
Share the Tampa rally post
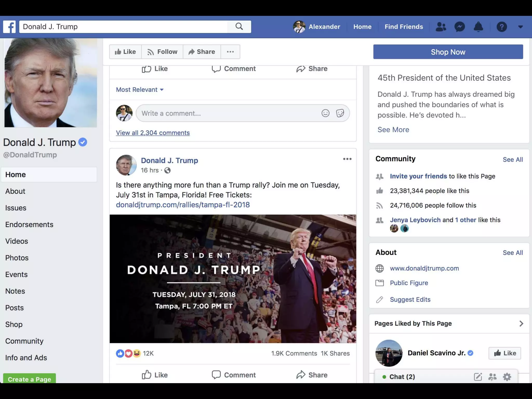tap(312, 375)
